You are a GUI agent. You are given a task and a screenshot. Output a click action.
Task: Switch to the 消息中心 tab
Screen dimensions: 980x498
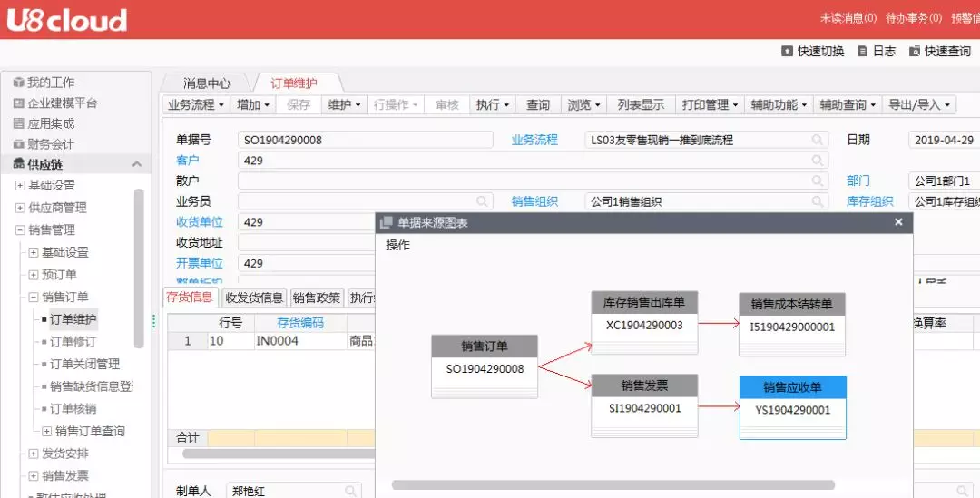point(207,83)
